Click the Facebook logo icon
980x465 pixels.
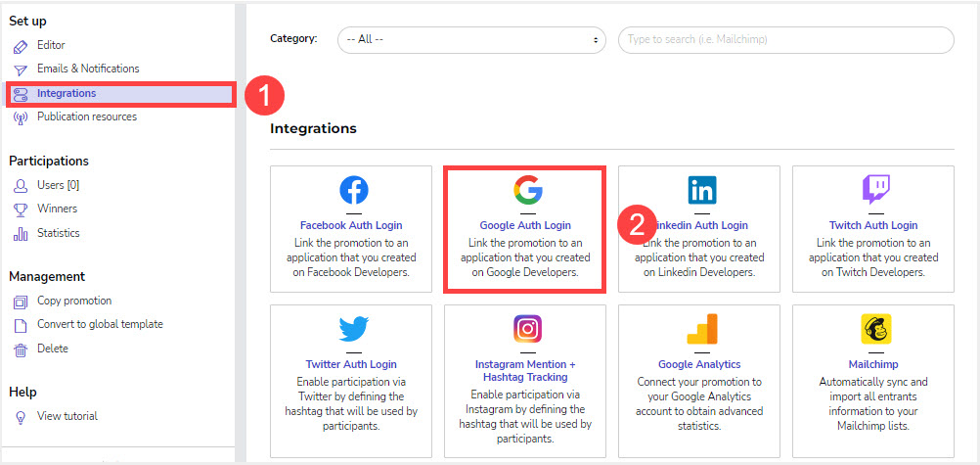point(354,190)
